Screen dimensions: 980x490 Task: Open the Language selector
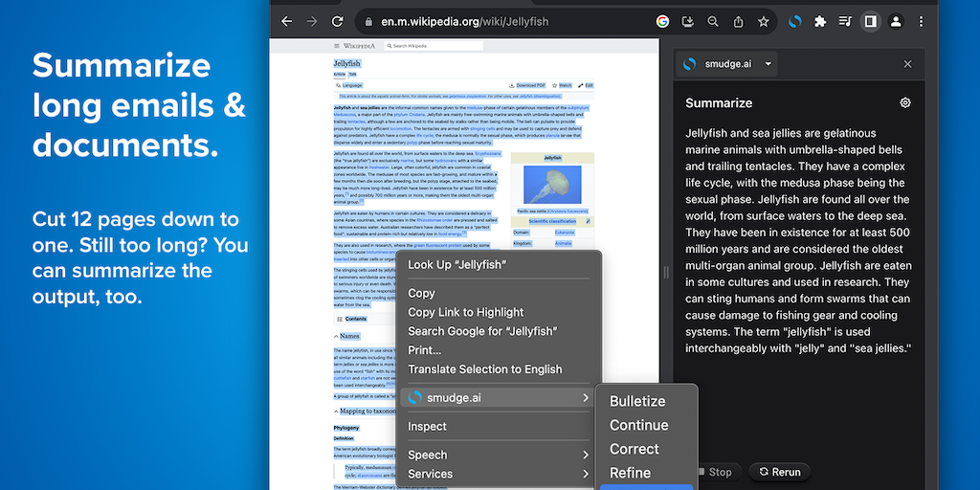click(x=348, y=85)
